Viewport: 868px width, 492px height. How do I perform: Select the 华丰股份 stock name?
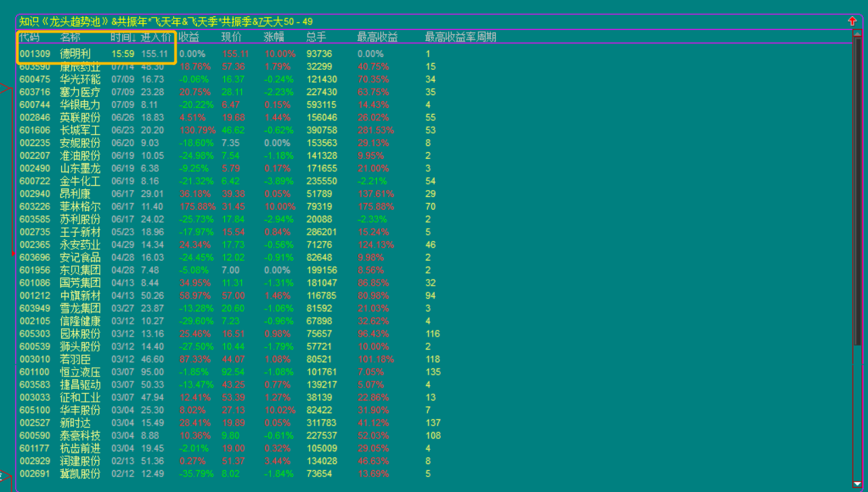point(80,410)
